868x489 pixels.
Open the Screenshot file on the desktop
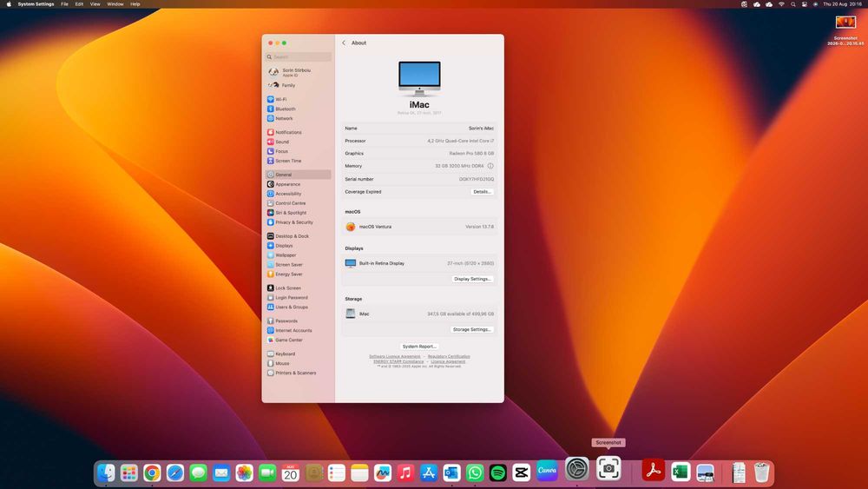click(845, 30)
